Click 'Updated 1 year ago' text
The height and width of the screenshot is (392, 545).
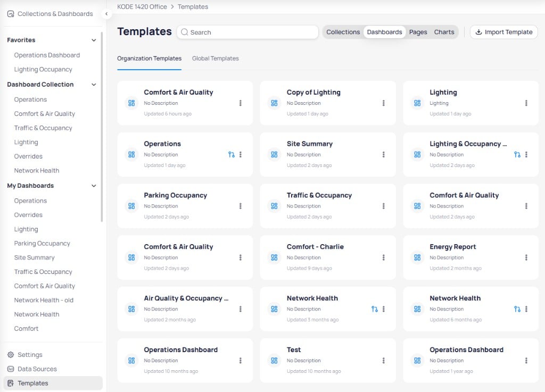click(451, 371)
